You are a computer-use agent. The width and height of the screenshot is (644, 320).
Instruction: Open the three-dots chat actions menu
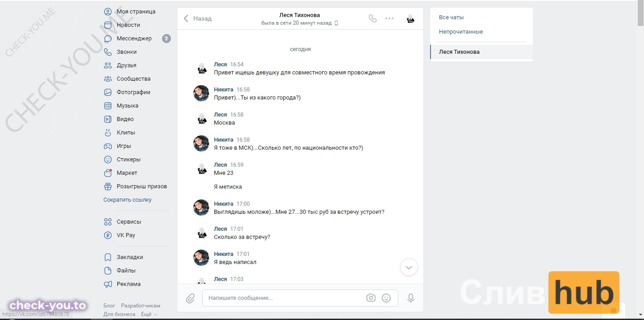coord(389,18)
